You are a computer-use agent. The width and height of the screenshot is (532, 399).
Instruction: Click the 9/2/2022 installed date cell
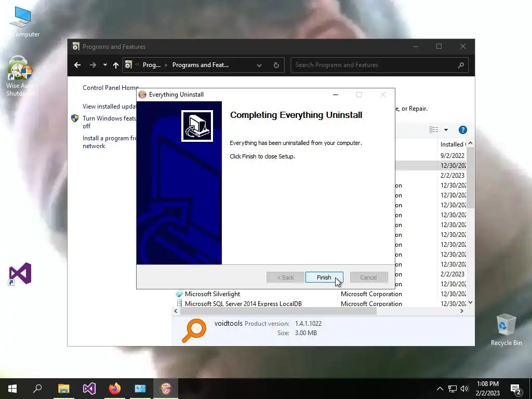(453, 155)
